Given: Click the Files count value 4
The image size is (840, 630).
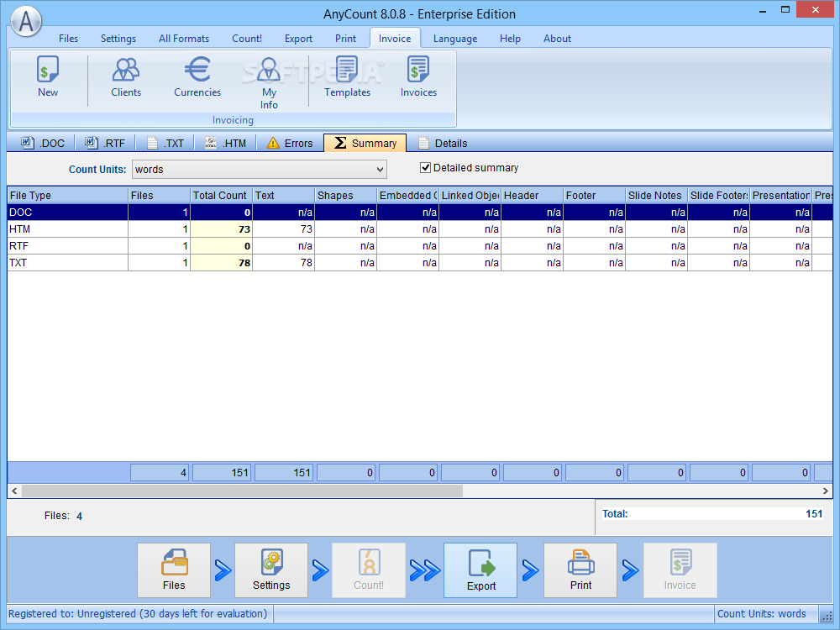Looking at the screenshot, I should (79, 517).
